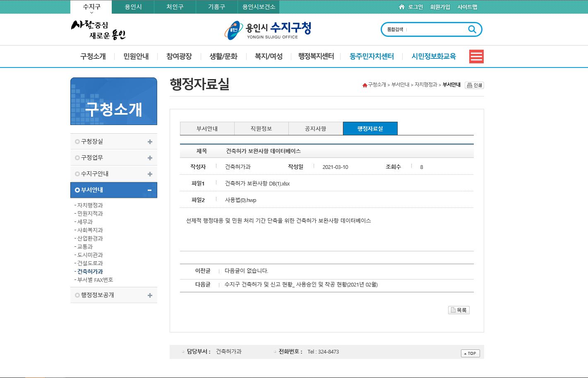Switch to the 직원정보 tab

click(261, 129)
